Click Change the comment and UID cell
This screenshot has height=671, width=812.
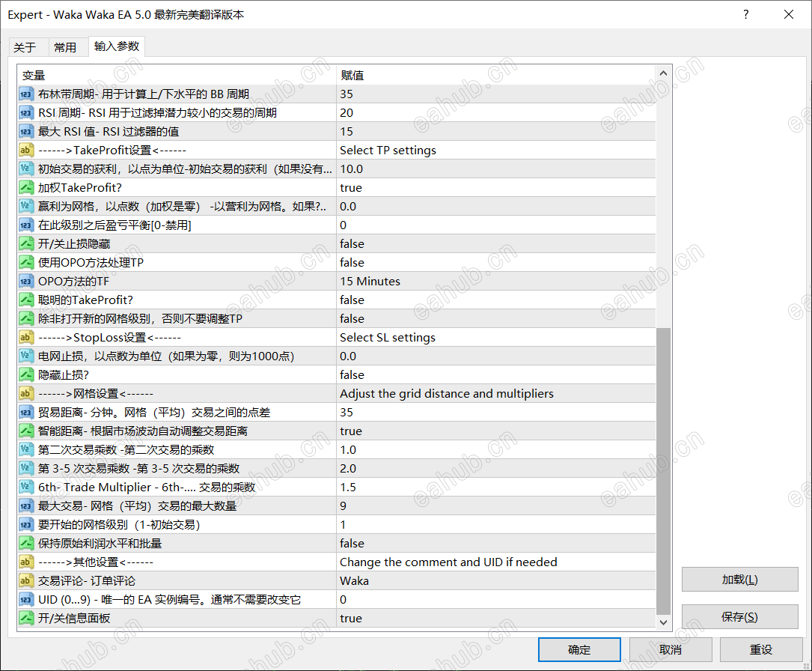pos(496,562)
